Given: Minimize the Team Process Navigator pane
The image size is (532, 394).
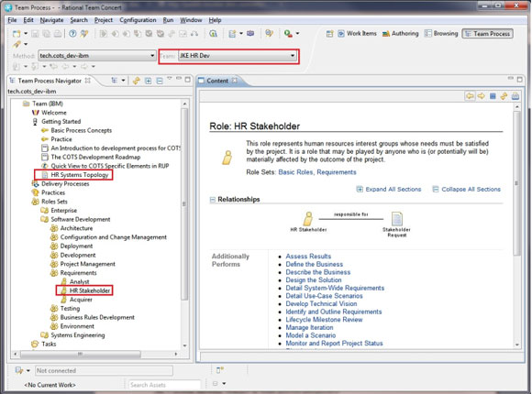Looking at the screenshot, I should (179, 79).
